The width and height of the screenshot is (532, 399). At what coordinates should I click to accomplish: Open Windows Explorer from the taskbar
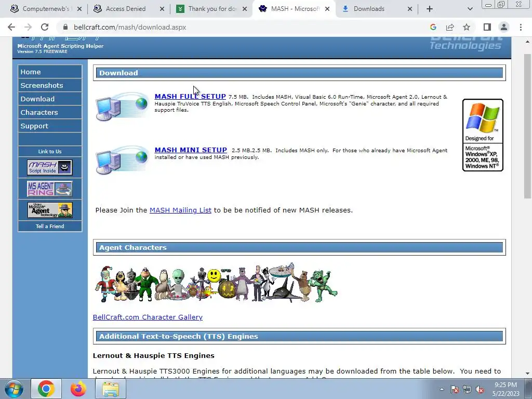coord(111,389)
